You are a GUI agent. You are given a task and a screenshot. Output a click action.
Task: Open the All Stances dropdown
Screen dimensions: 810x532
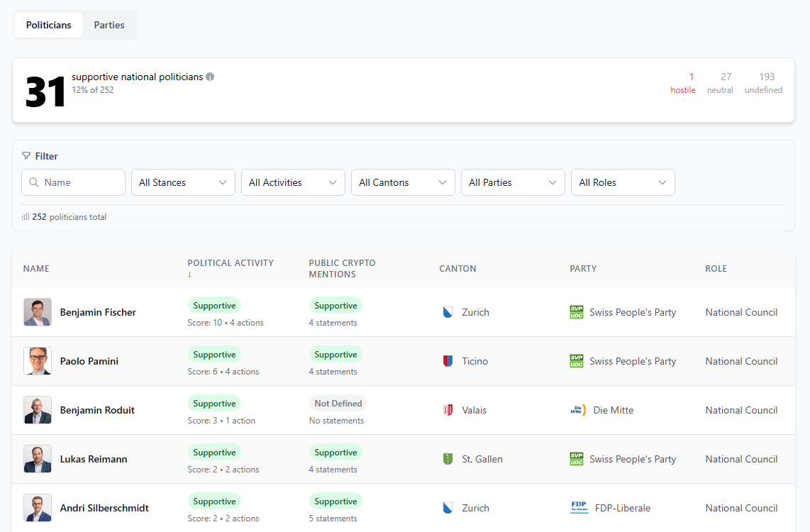pos(183,182)
